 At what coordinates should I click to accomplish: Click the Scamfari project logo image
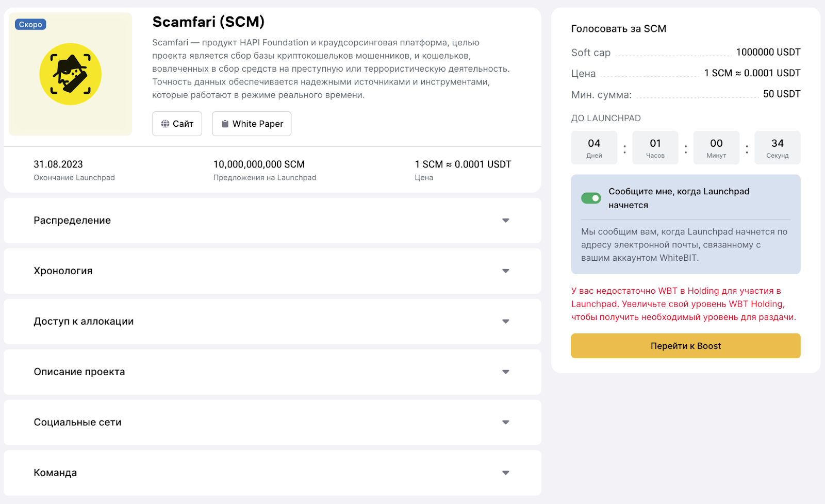(x=71, y=74)
